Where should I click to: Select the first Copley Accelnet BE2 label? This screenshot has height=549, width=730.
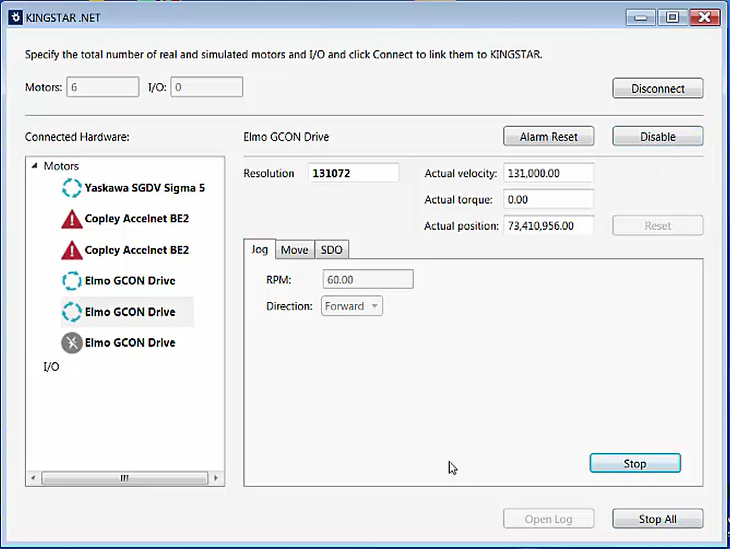(x=137, y=219)
